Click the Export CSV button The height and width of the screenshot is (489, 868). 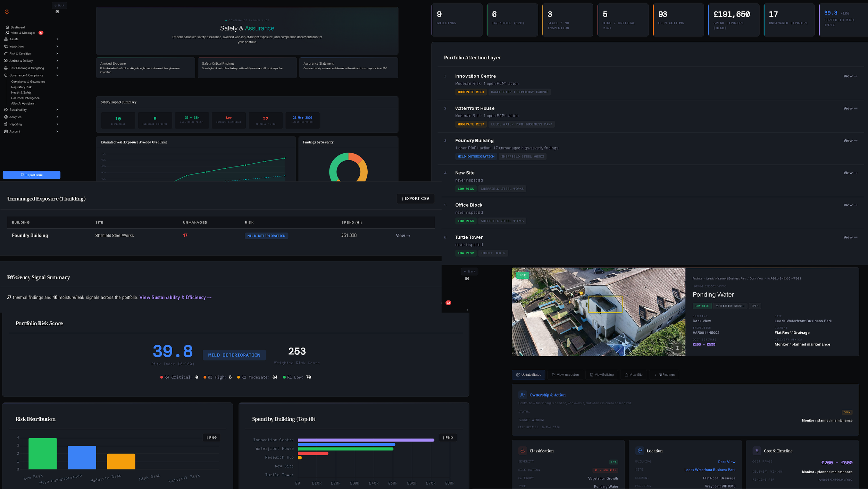click(x=415, y=198)
